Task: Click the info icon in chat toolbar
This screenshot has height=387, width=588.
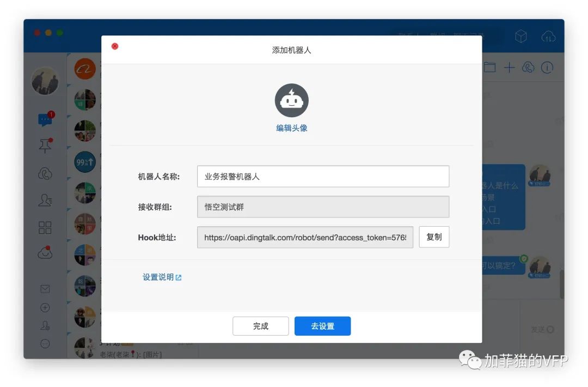Action: (x=547, y=68)
